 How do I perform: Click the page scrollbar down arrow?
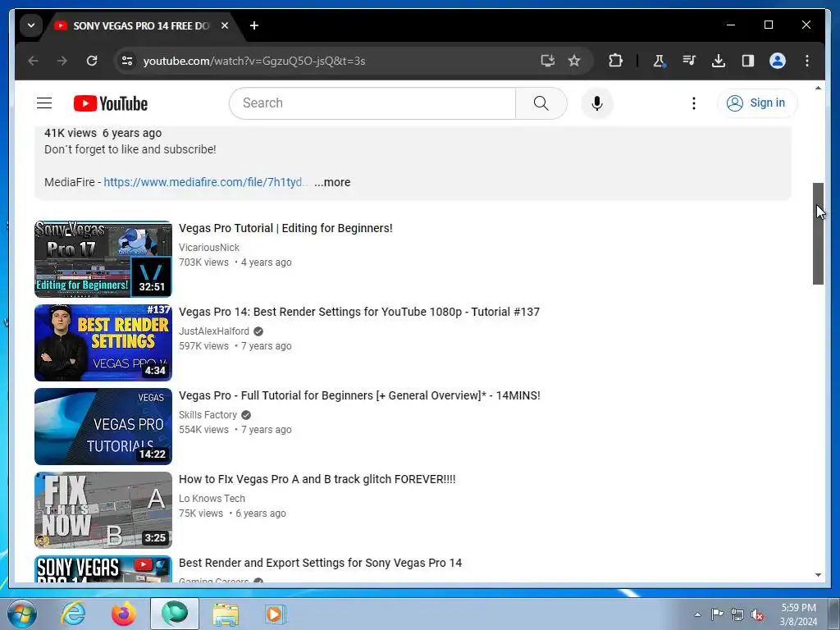click(x=818, y=575)
